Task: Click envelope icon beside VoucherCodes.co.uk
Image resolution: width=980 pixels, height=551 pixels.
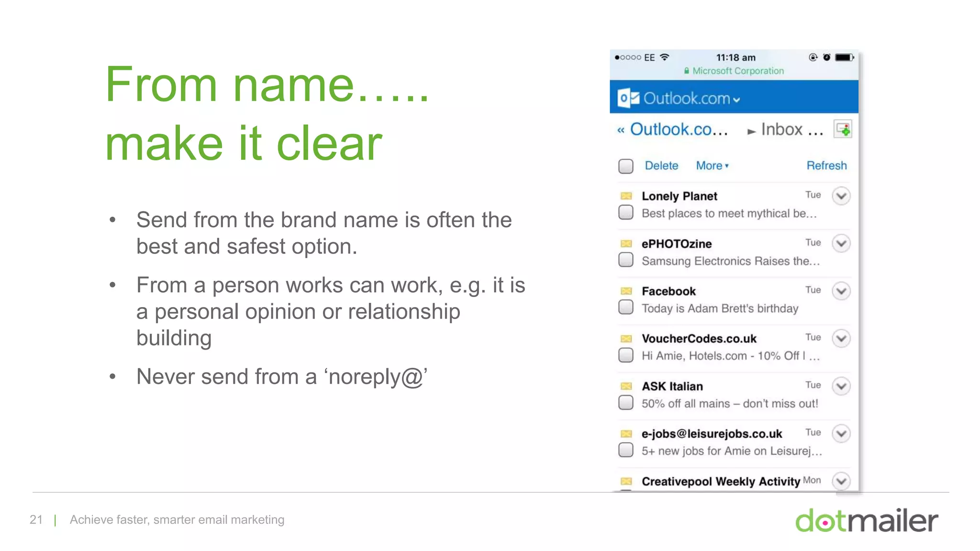Action: pos(626,339)
